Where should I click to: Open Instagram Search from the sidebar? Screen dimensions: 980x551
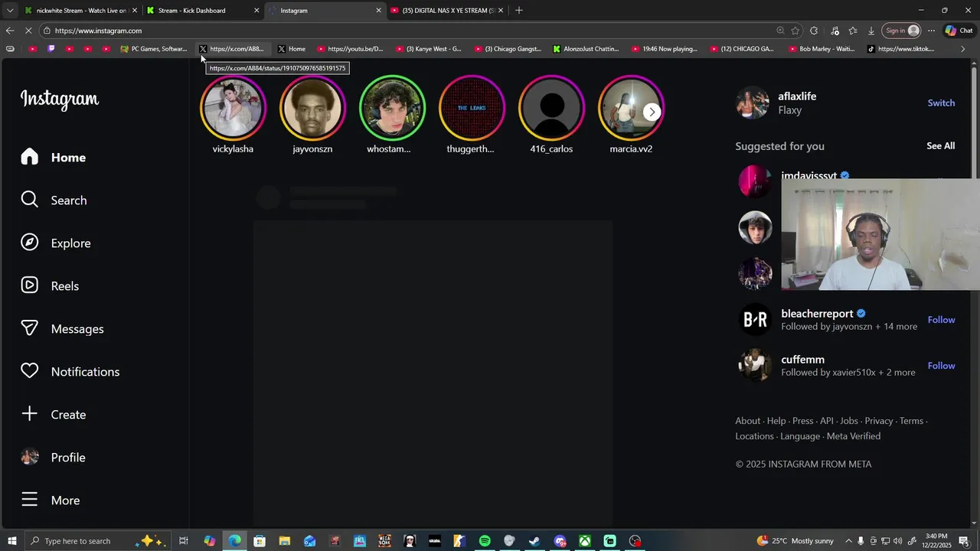tap(54, 201)
